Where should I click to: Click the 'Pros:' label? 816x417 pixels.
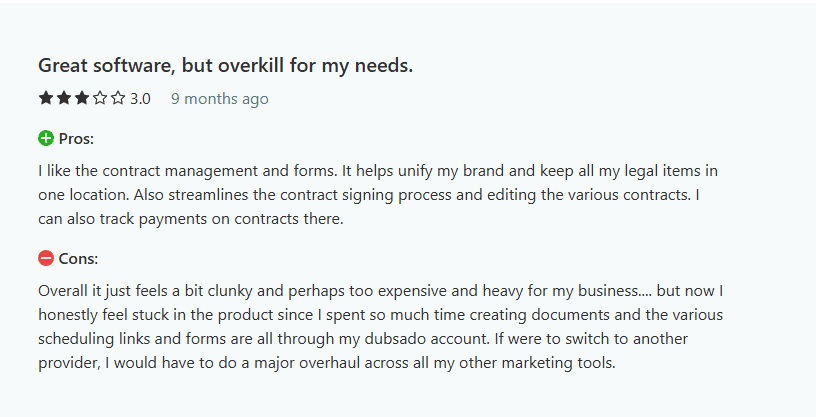[x=76, y=139]
